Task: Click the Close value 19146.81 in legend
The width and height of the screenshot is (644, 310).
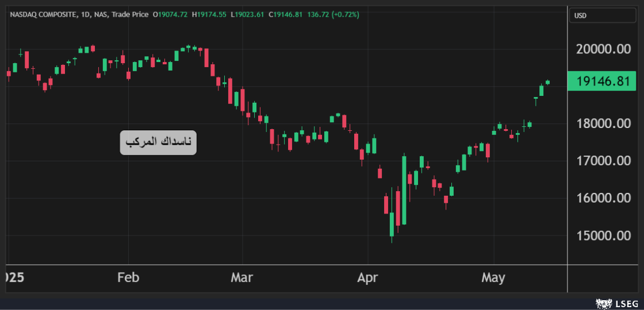Action: pos(287,14)
